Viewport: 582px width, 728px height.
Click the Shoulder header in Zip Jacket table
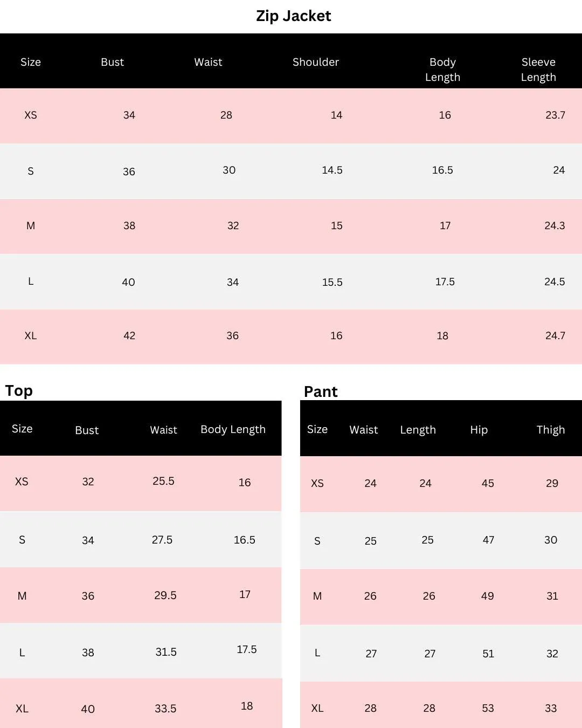(316, 62)
